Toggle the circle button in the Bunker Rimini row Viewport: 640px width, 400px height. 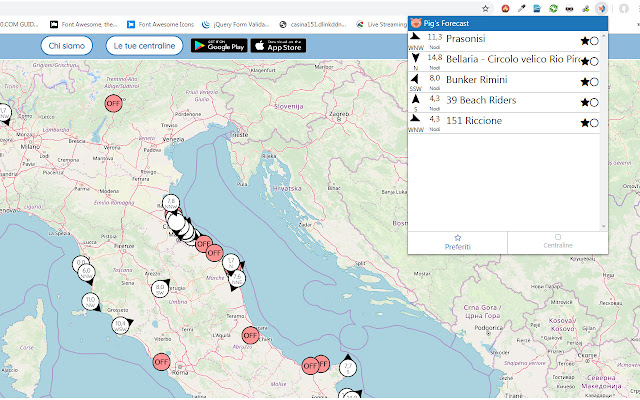[594, 82]
